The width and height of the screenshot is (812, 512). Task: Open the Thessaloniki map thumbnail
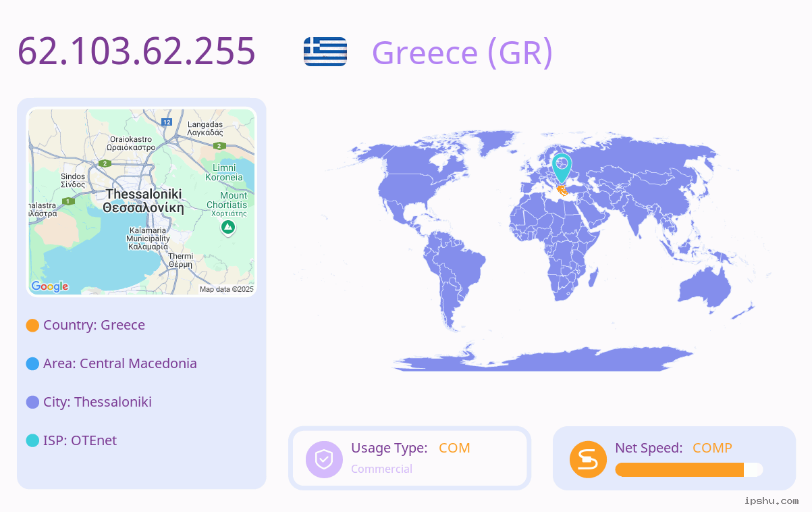pyautogui.click(x=142, y=202)
